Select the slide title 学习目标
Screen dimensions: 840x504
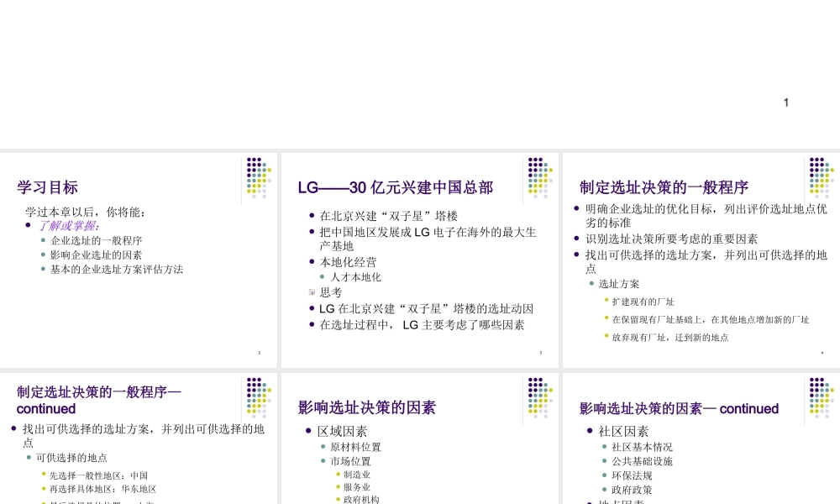pos(47,187)
